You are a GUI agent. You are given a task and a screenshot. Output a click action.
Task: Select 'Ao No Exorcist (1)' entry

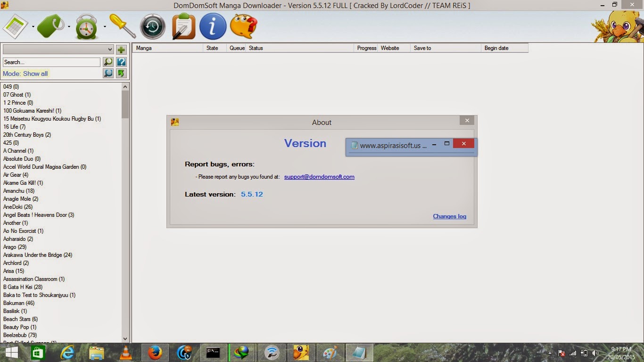[23, 231]
